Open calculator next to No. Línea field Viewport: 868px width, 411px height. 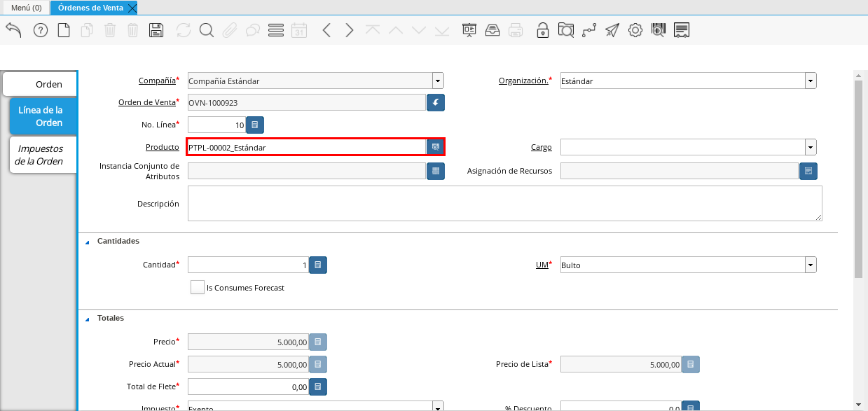coord(255,125)
